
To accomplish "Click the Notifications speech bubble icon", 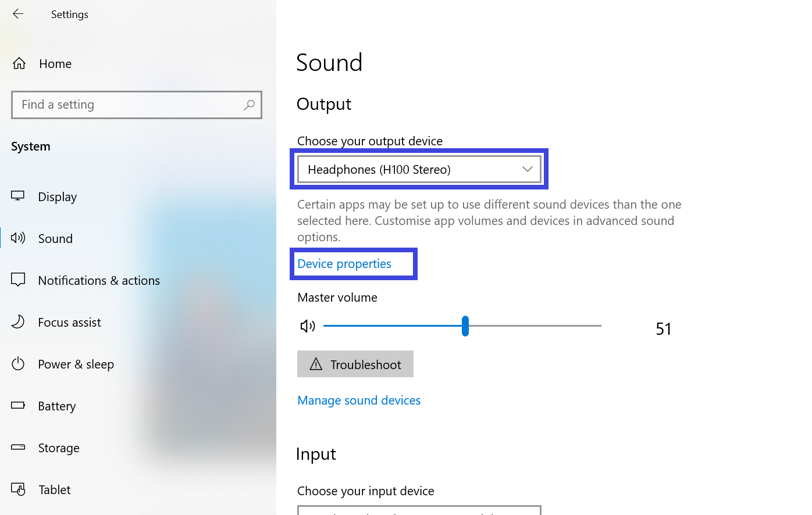I will 18,280.
